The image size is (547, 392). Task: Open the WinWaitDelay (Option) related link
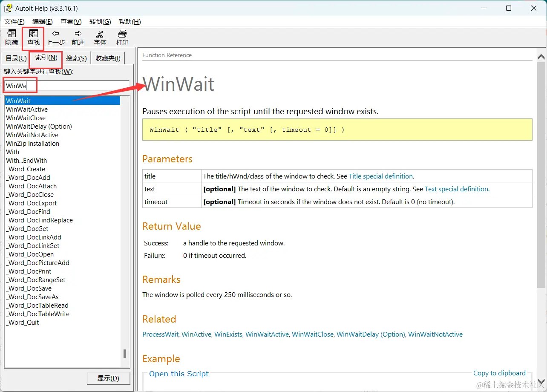(371, 334)
